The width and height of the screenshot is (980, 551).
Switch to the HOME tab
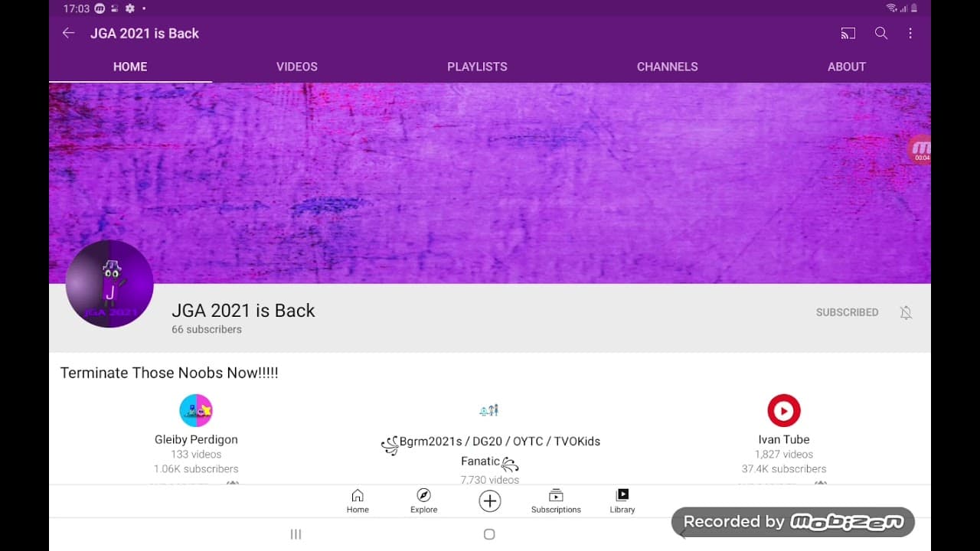click(x=130, y=67)
